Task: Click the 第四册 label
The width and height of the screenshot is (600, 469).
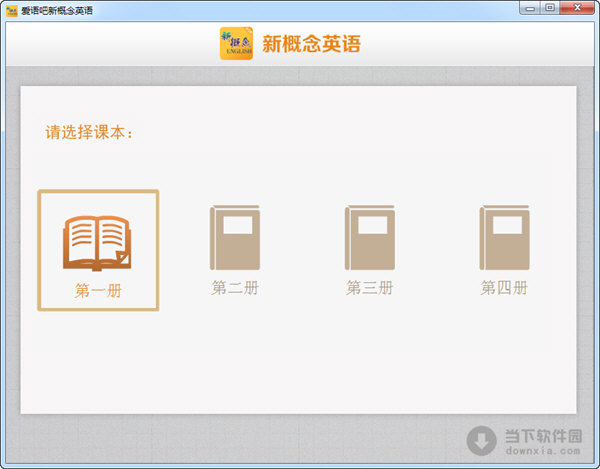Action: click(504, 288)
